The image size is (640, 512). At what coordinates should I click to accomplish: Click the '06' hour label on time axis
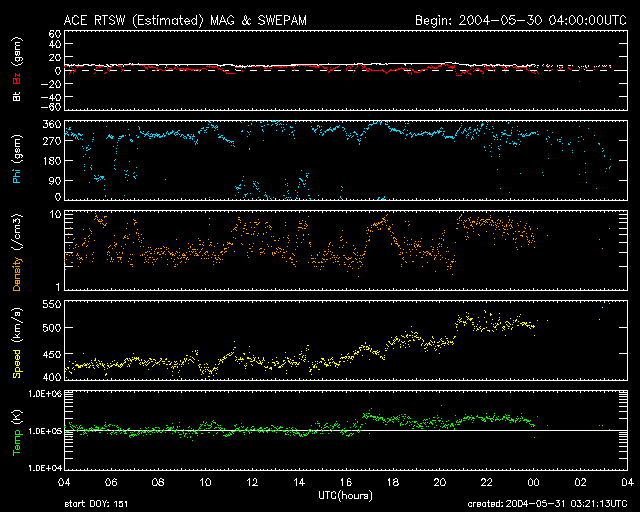tap(111, 482)
